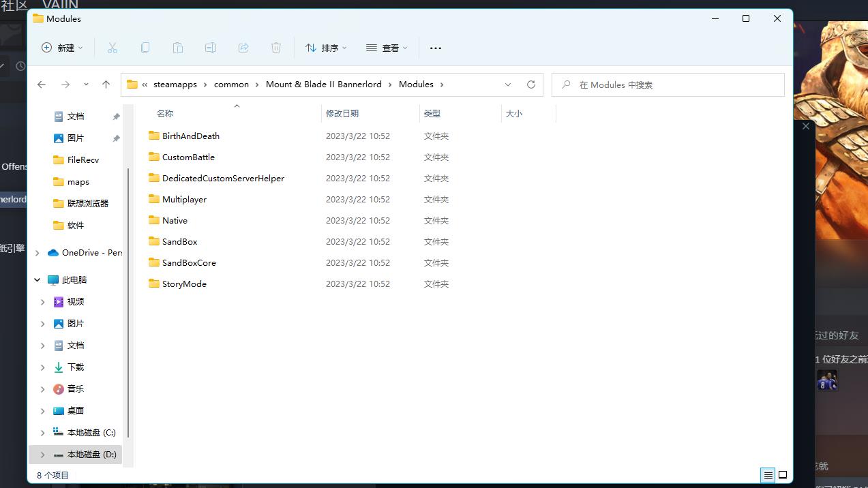Select 桌面 under 此电脑

pyautogui.click(x=76, y=411)
